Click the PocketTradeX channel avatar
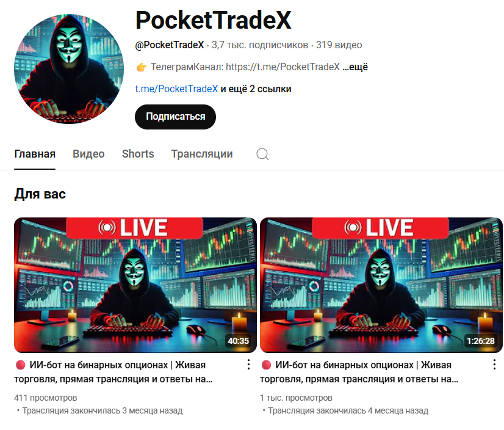Viewport: 504px width, 430px height. pos(69,69)
